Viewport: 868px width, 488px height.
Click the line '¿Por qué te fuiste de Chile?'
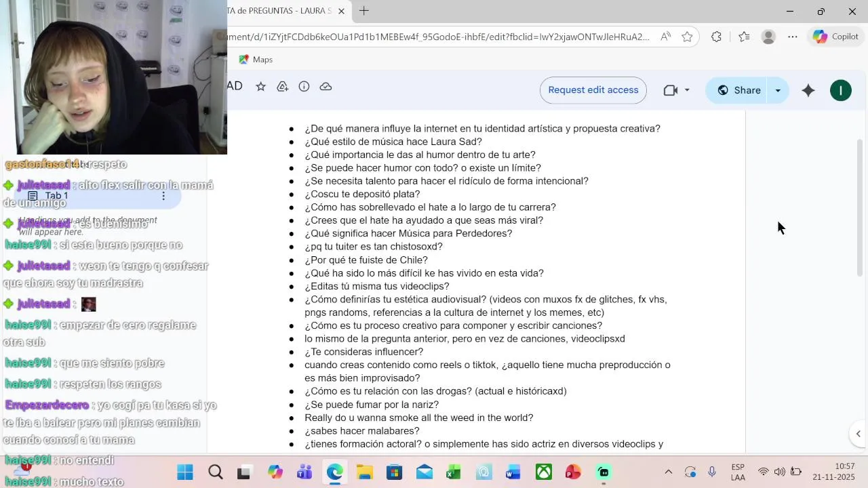pos(366,260)
